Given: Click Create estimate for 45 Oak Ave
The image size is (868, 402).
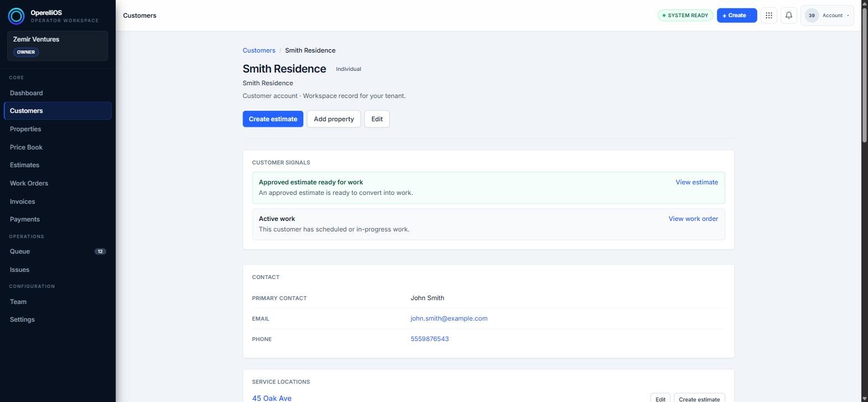Looking at the screenshot, I should tap(699, 398).
